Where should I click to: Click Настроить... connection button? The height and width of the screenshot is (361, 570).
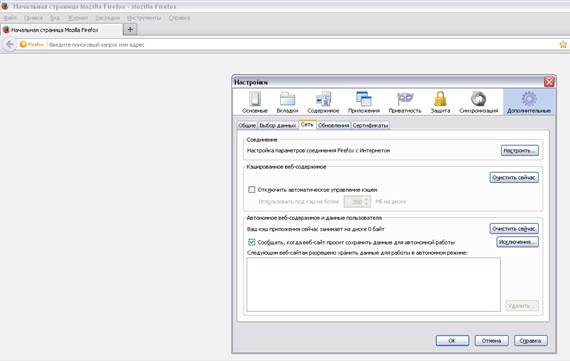coord(519,151)
